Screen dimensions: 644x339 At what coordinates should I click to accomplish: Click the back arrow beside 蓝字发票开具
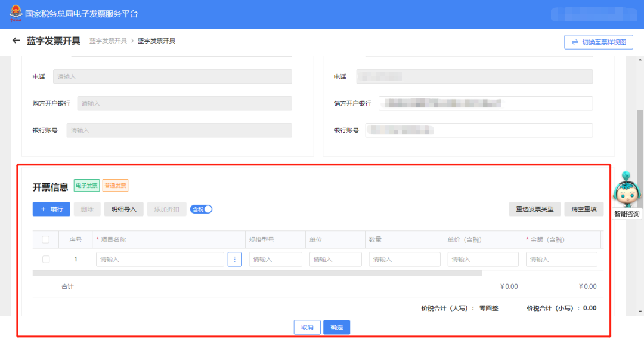(16, 41)
